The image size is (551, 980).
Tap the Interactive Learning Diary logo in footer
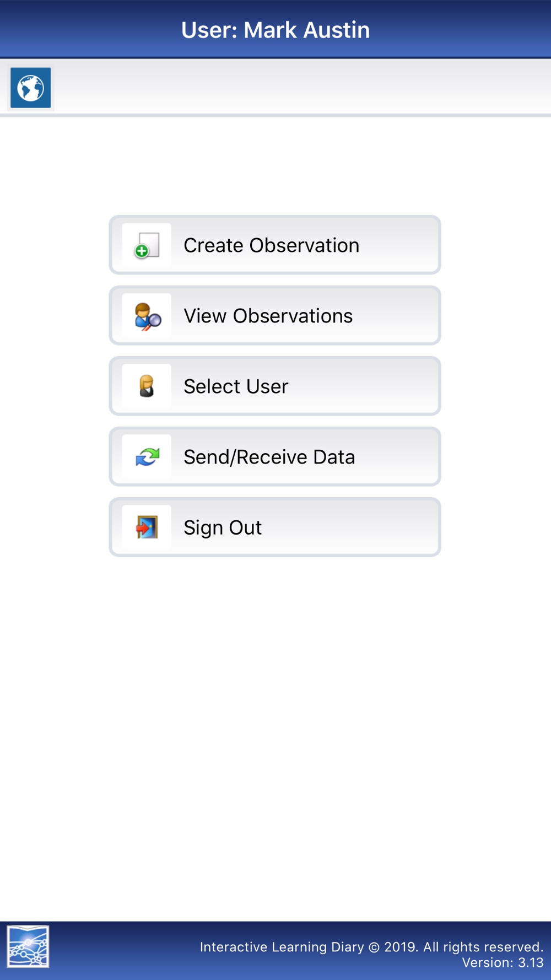(28, 946)
